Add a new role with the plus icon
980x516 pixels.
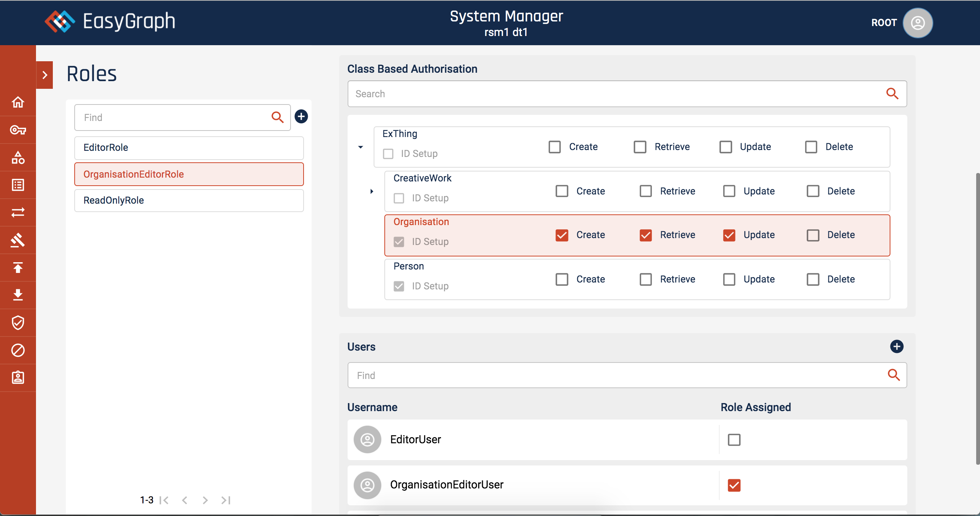tap(301, 116)
